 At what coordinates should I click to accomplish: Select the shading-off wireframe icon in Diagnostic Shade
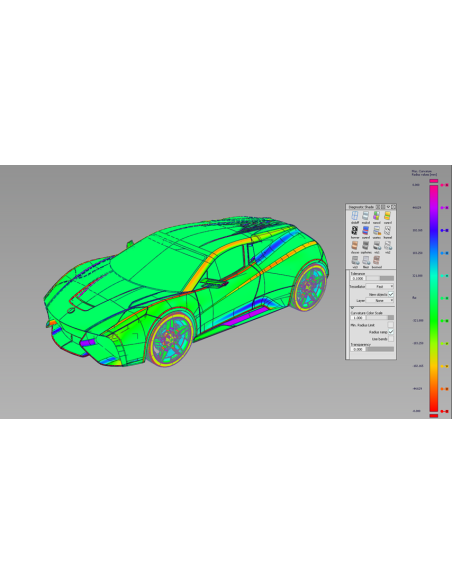(355, 215)
